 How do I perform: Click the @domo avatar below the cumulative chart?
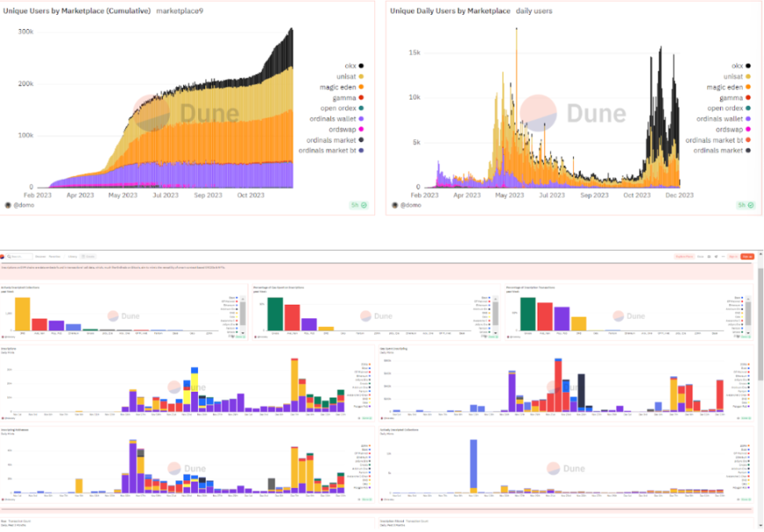9,205
